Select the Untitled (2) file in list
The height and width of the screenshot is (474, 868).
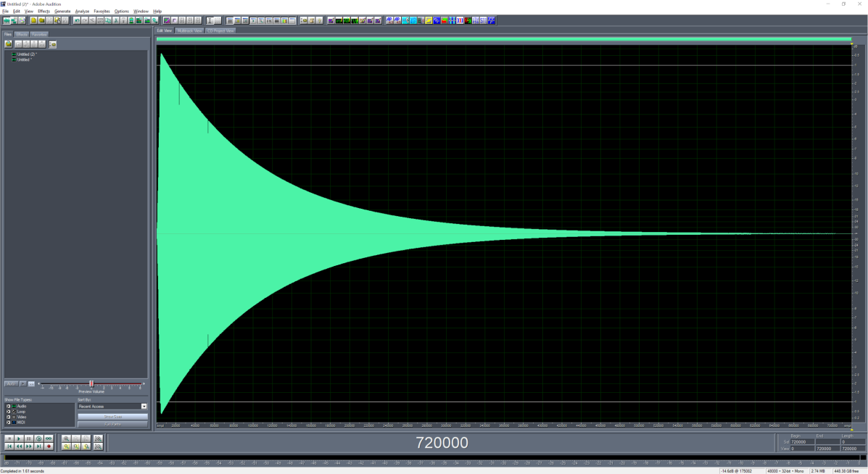27,54
